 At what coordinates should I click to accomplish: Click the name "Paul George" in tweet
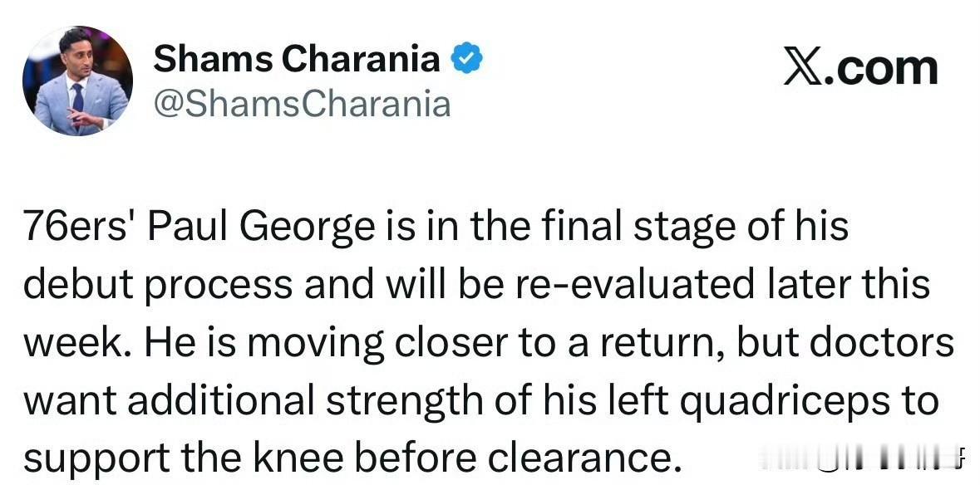(x=261, y=227)
